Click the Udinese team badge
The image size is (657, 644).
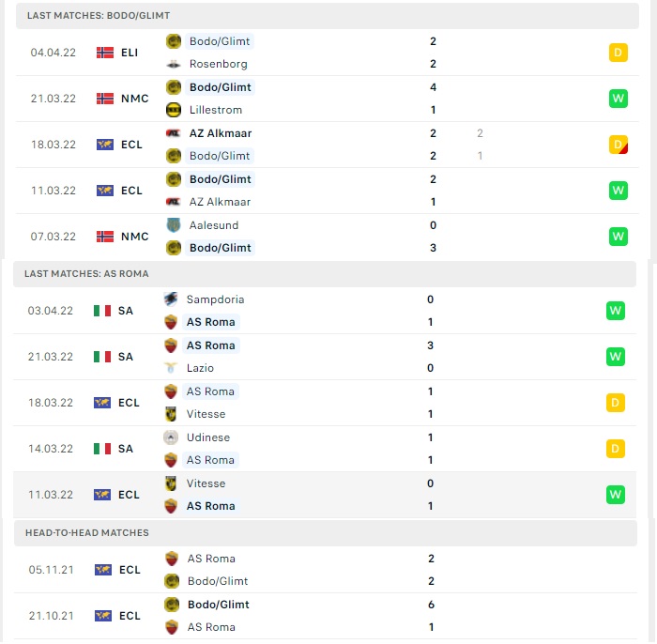(171, 437)
